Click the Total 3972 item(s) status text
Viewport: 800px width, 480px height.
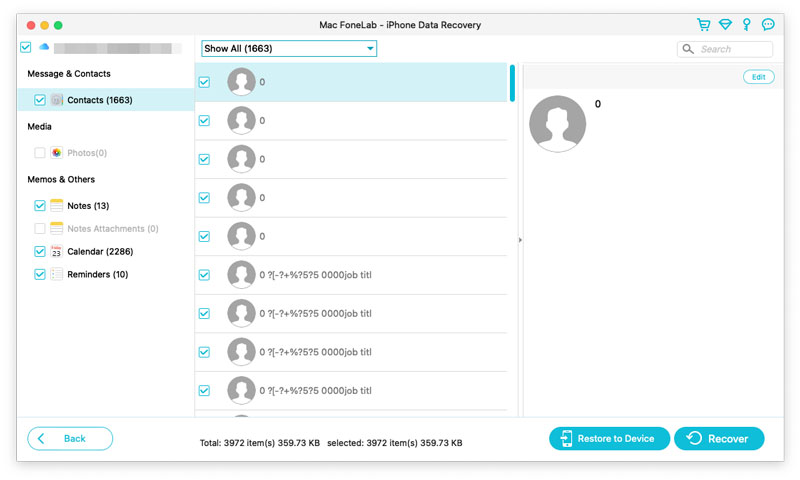260,443
